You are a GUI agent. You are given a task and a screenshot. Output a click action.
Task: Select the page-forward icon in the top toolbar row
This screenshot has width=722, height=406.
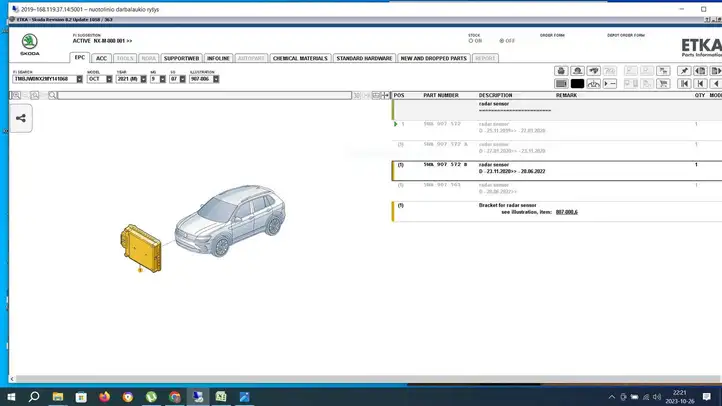716,71
